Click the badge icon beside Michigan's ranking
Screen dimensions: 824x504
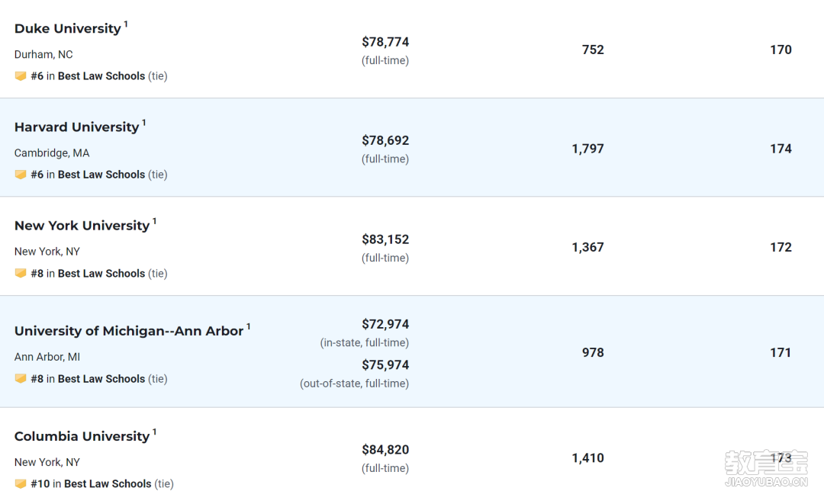click(21, 378)
